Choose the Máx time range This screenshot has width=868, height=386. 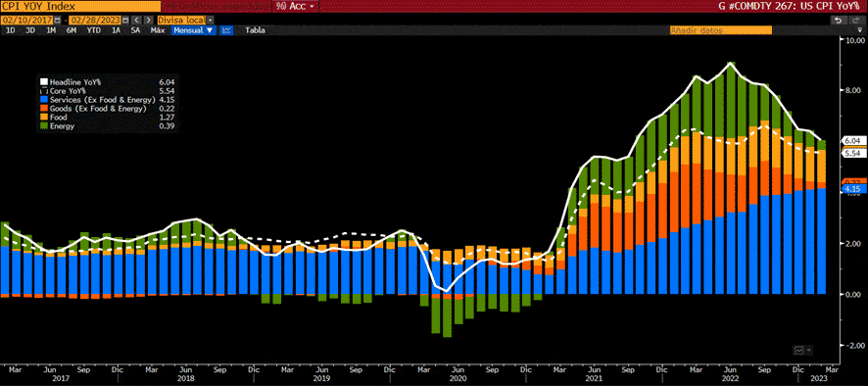coord(157,30)
